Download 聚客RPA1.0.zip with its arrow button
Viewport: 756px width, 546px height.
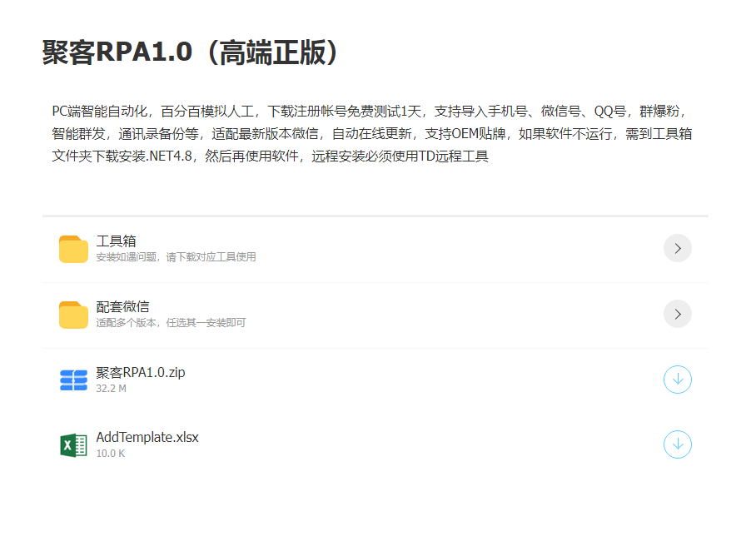point(678,380)
